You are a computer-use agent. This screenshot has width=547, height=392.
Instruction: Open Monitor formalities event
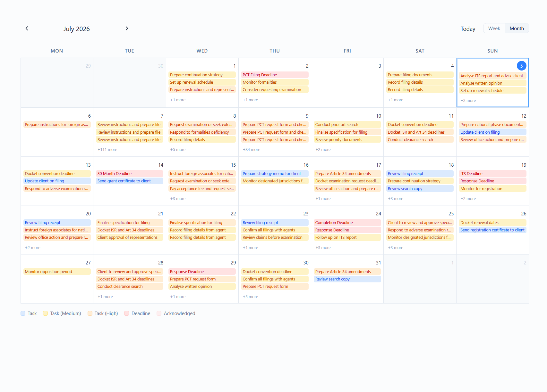275,82
